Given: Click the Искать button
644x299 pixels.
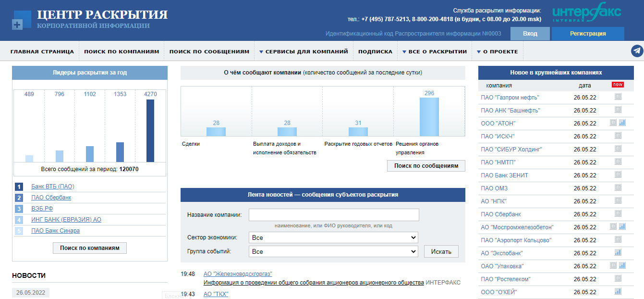Looking at the screenshot, I should pyautogui.click(x=441, y=251).
